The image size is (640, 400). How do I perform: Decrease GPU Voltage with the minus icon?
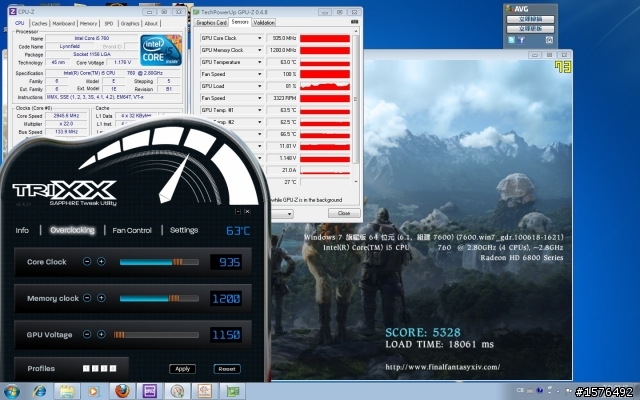coord(87,334)
